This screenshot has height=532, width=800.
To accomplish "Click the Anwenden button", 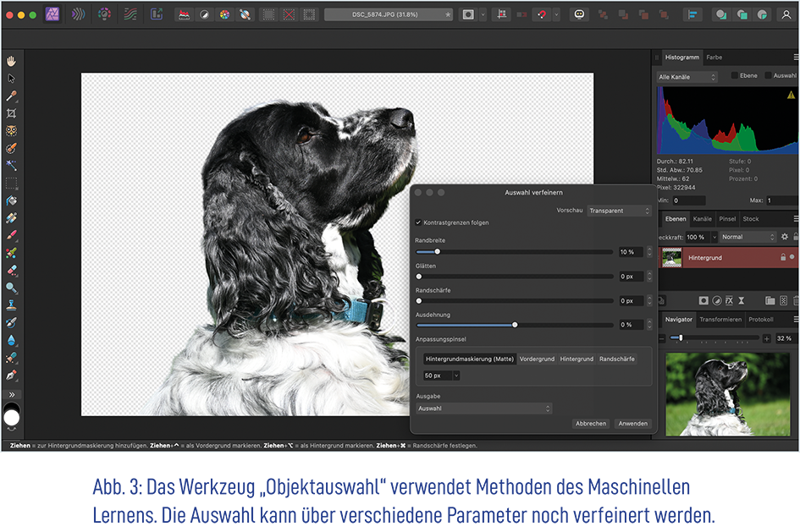I will (632, 424).
